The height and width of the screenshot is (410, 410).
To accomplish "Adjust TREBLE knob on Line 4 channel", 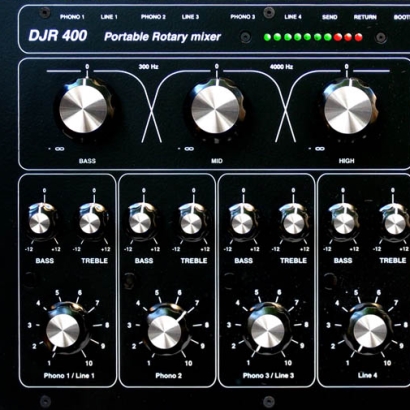I will click(x=395, y=221).
